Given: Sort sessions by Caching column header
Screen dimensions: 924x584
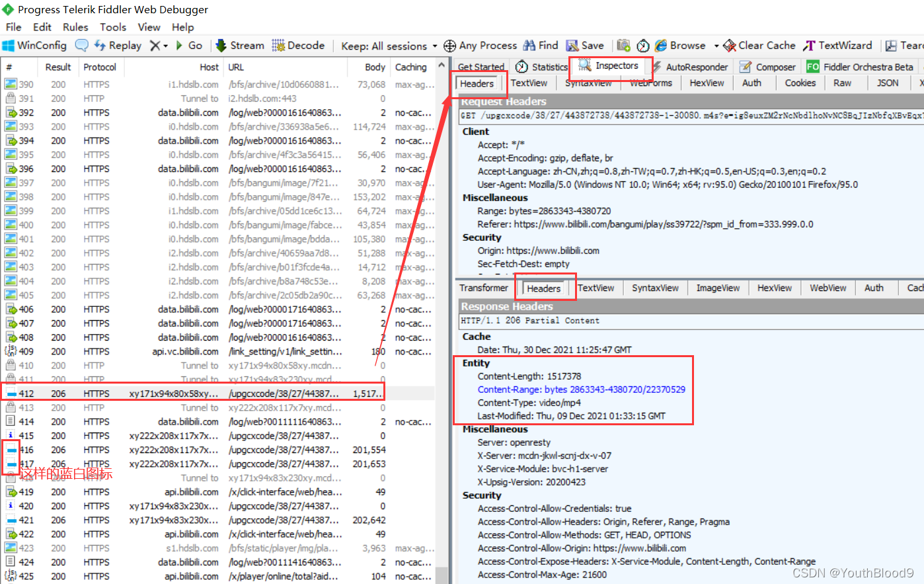Looking at the screenshot, I should coord(411,67).
